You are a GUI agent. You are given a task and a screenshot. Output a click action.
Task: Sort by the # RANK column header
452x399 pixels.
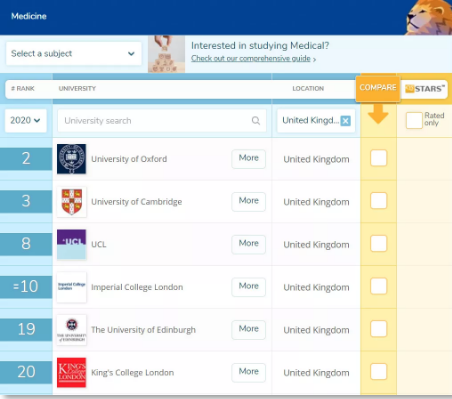point(23,88)
